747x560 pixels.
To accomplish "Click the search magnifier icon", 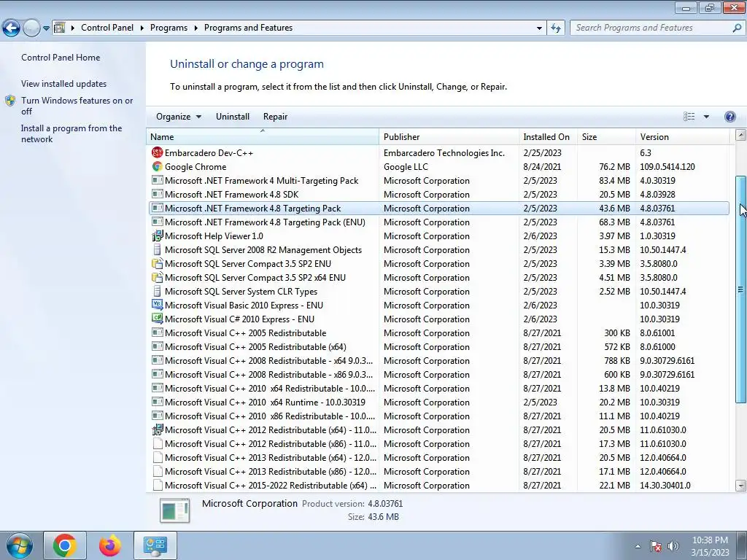I will (737, 28).
